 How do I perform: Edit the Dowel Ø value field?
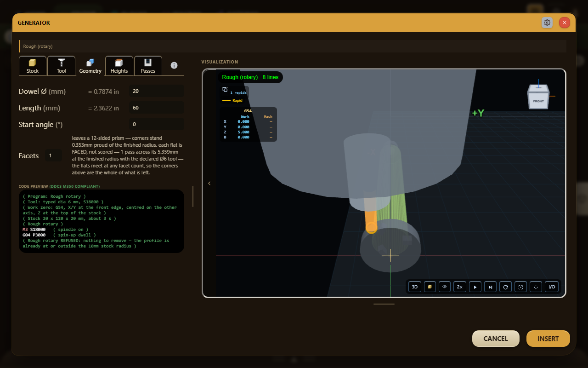pos(157,91)
